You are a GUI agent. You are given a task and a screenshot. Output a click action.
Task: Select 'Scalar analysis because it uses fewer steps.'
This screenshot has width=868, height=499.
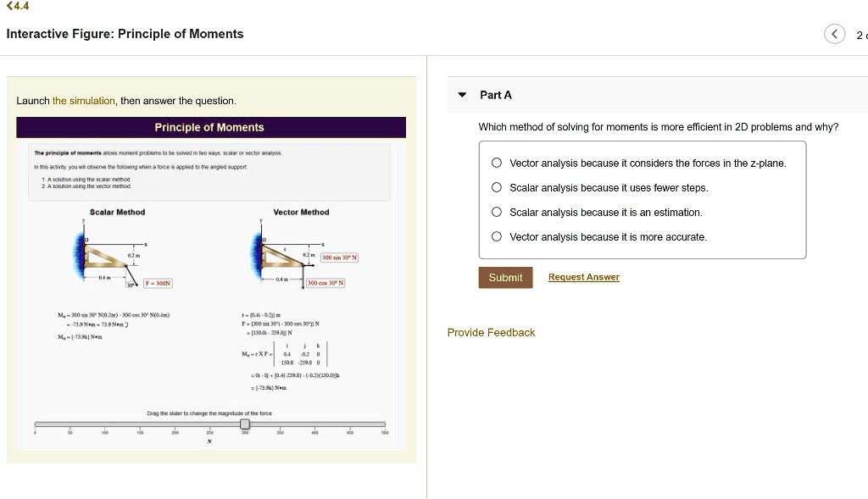(496, 188)
